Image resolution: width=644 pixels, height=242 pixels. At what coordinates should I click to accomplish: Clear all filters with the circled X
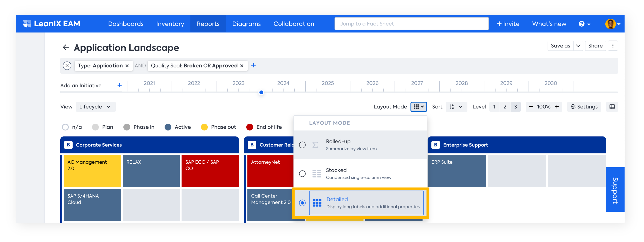pyautogui.click(x=67, y=66)
